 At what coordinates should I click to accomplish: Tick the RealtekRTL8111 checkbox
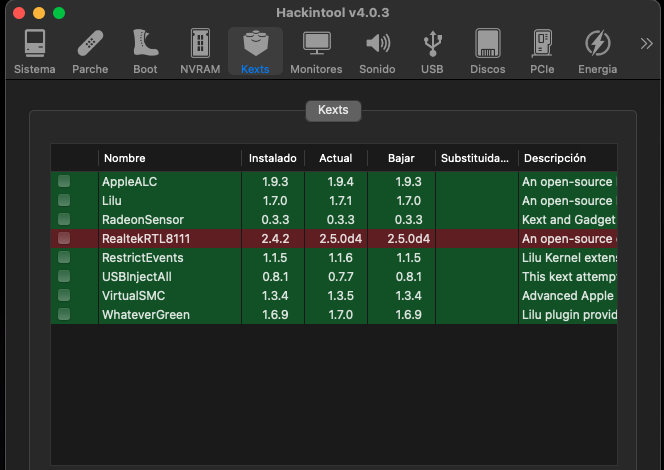click(x=64, y=238)
